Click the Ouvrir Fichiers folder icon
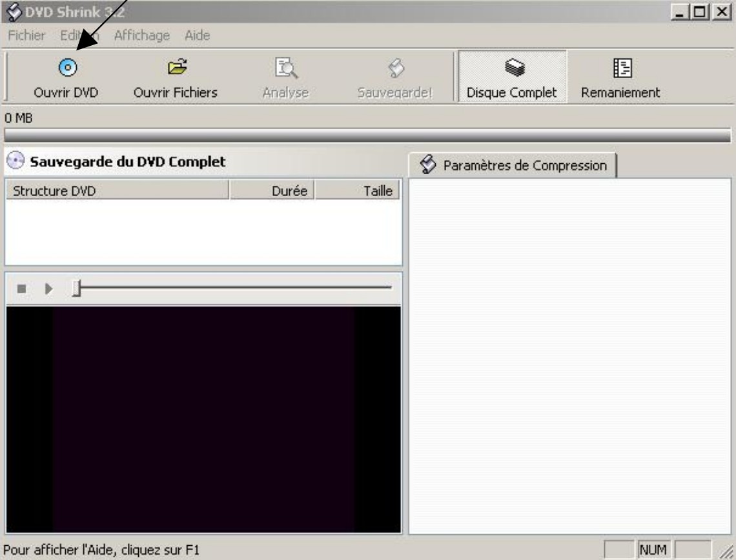Viewport: 736px width, 560px height. coord(177,68)
